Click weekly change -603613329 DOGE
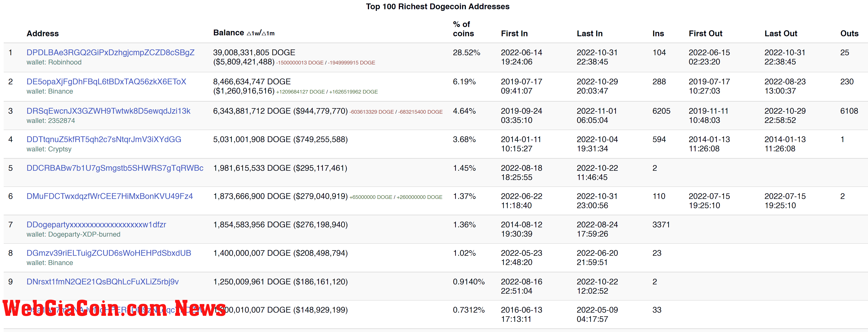 pos(372,112)
